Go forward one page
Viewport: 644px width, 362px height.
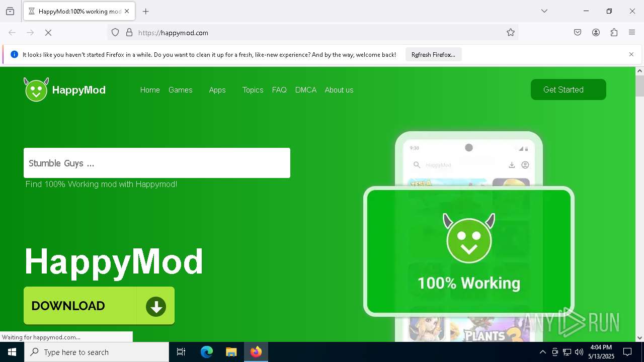[30, 33]
